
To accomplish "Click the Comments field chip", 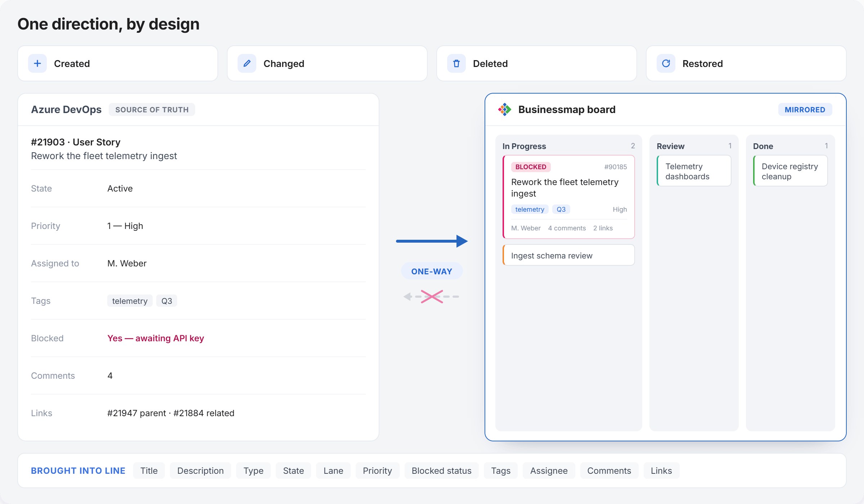I will (x=609, y=471).
